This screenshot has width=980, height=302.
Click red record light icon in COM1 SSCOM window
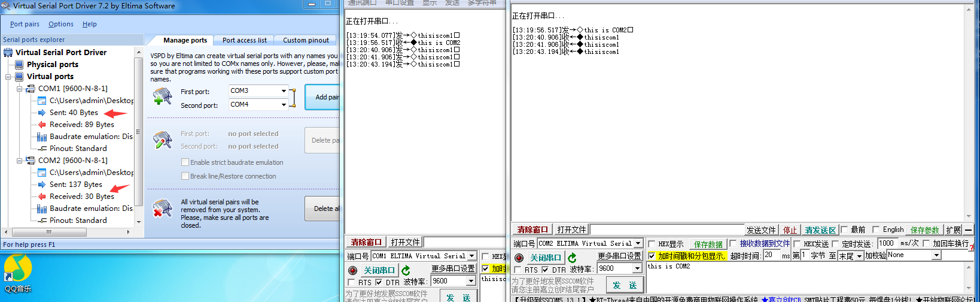pos(353,270)
